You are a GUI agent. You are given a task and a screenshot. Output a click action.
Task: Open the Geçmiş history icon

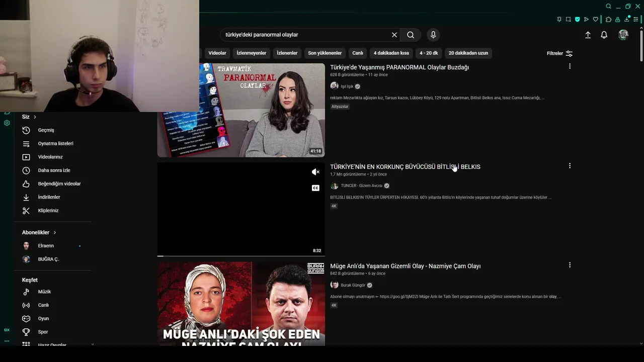(26, 130)
